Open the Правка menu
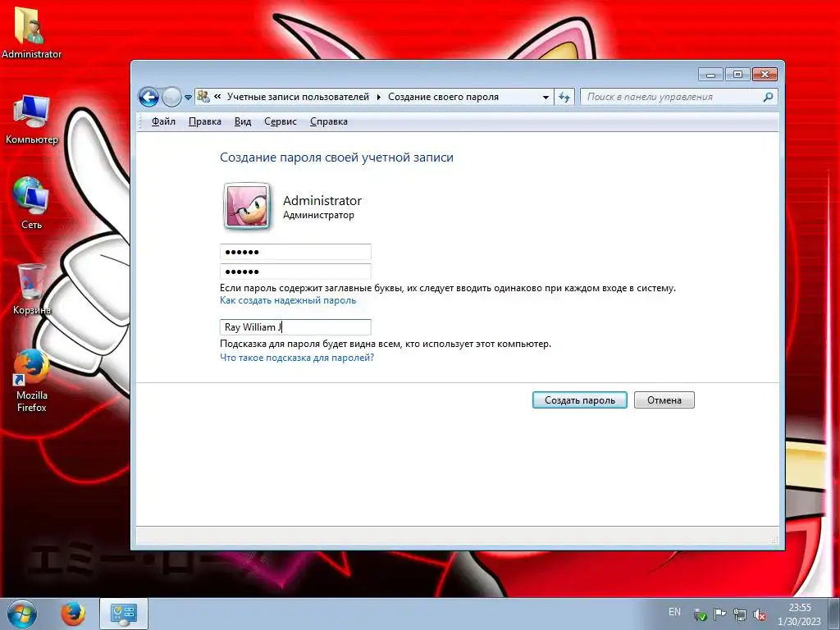 coord(204,121)
